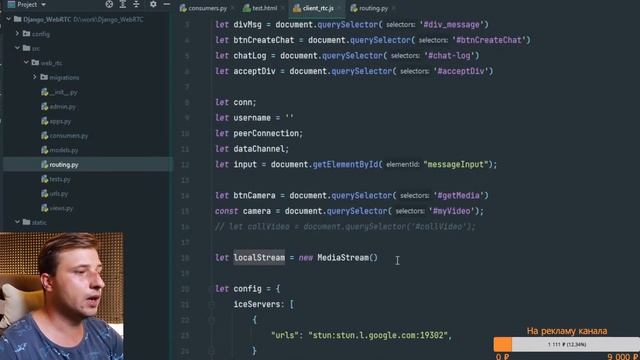
Task: Collapse the src folder
Action: point(17,48)
